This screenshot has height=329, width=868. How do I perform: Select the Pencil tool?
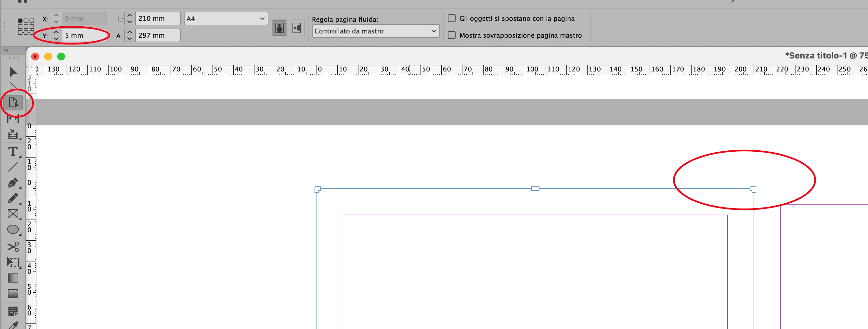(x=13, y=198)
